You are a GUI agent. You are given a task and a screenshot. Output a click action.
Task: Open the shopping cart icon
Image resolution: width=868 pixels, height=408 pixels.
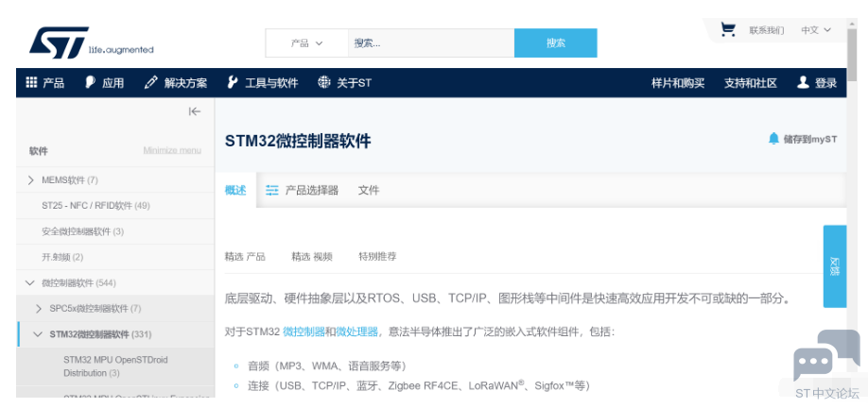[x=728, y=29]
